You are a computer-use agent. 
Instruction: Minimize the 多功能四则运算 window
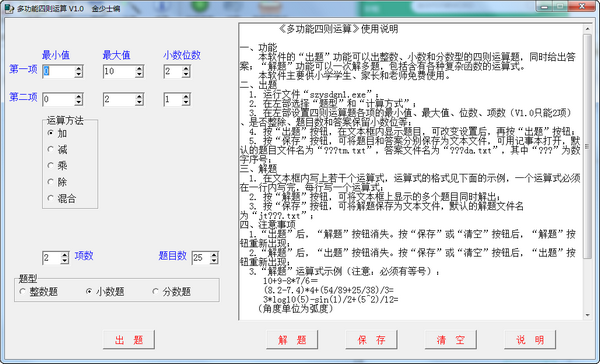click(x=544, y=6)
